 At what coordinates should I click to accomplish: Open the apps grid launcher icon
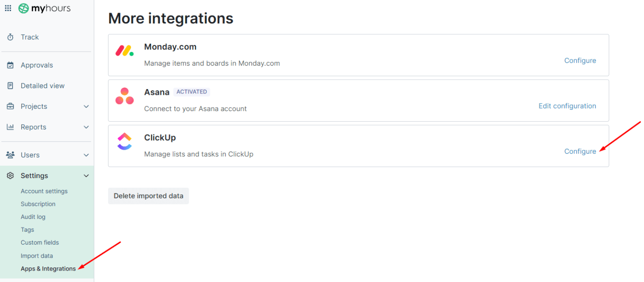[x=8, y=7]
